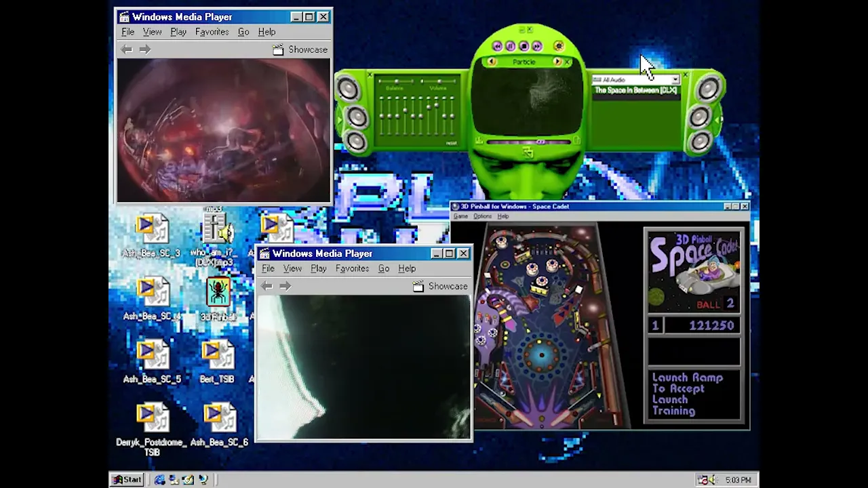This screenshot has width=868, height=488.
Task: Skip to next track in green player
Action: (537, 46)
